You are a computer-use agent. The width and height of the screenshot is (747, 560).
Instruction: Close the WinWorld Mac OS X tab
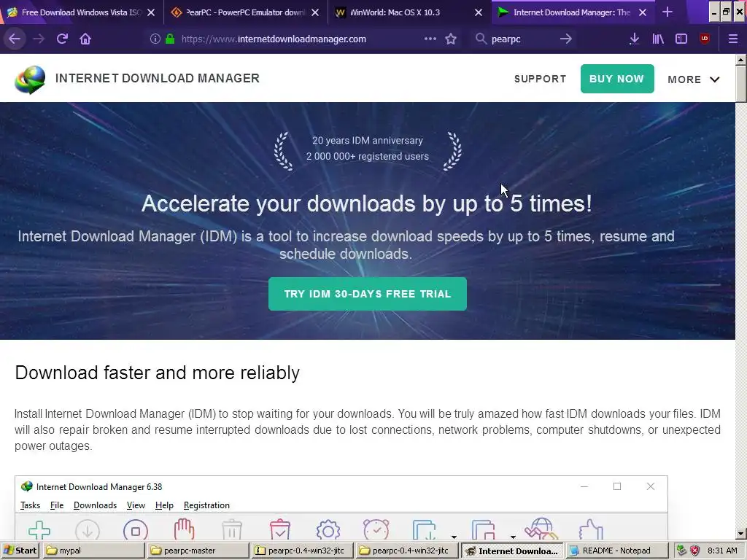(479, 13)
